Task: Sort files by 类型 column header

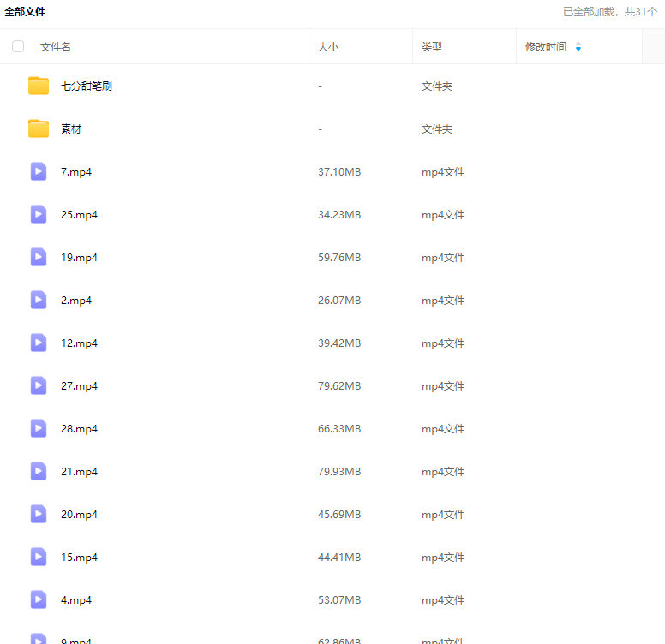Action: pos(432,47)
